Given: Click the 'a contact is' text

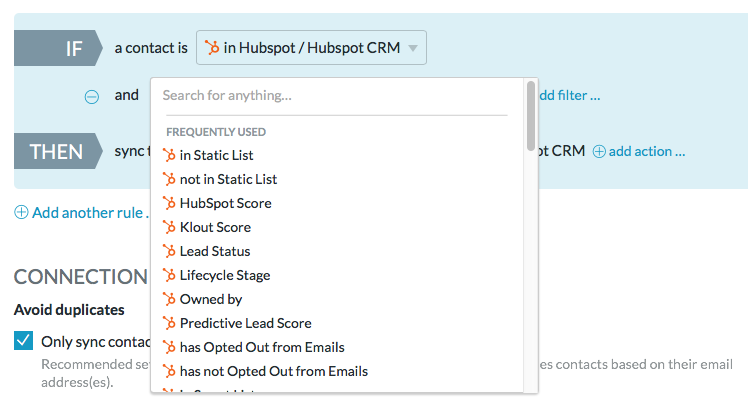Looking at the screenshot, I should click(151, 48).
